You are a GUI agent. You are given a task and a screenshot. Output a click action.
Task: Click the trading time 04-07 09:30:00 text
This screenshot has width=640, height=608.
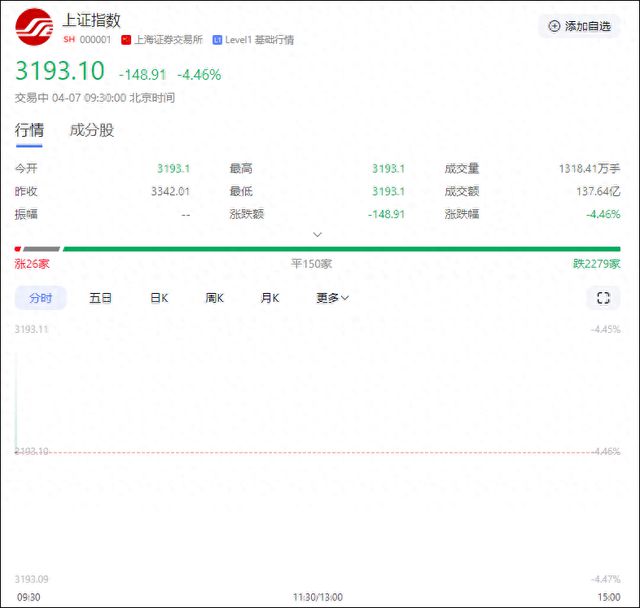coord(89,98)
